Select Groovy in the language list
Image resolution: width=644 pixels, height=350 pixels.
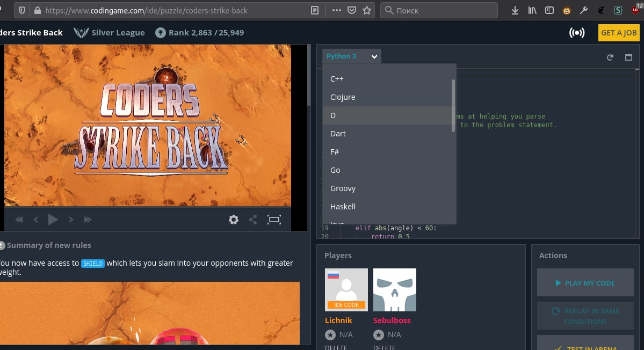[x=387, y=188]
